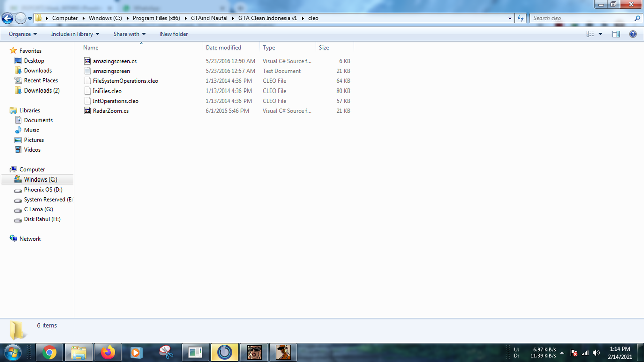Screen dimensions: 644x362
Task: Open Google Chrome from taskbar
Action: pos(49,353)
